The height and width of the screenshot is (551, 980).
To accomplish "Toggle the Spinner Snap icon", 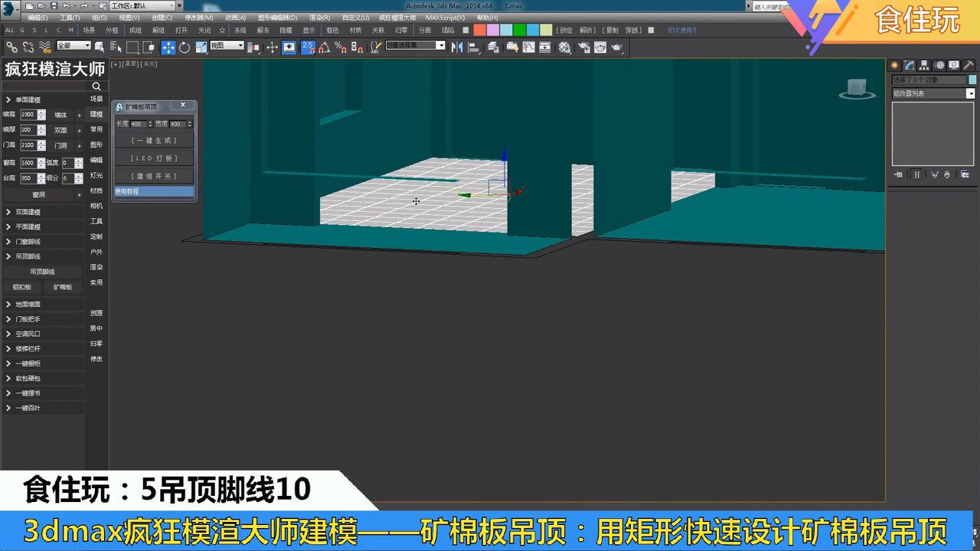I will 358,47.
